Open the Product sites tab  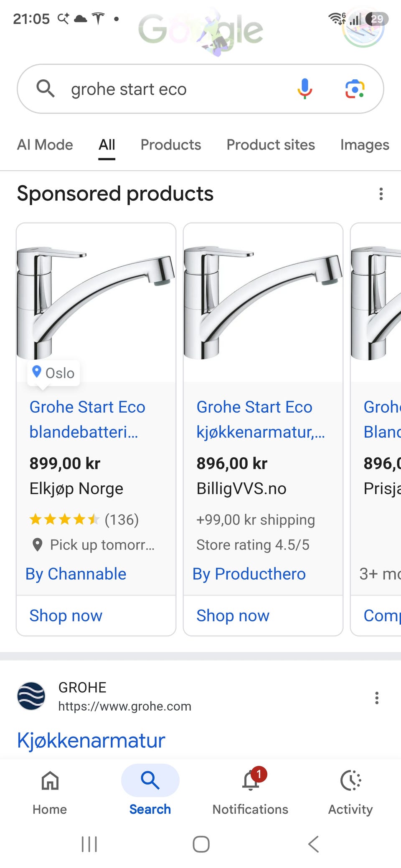coord(271,145)
